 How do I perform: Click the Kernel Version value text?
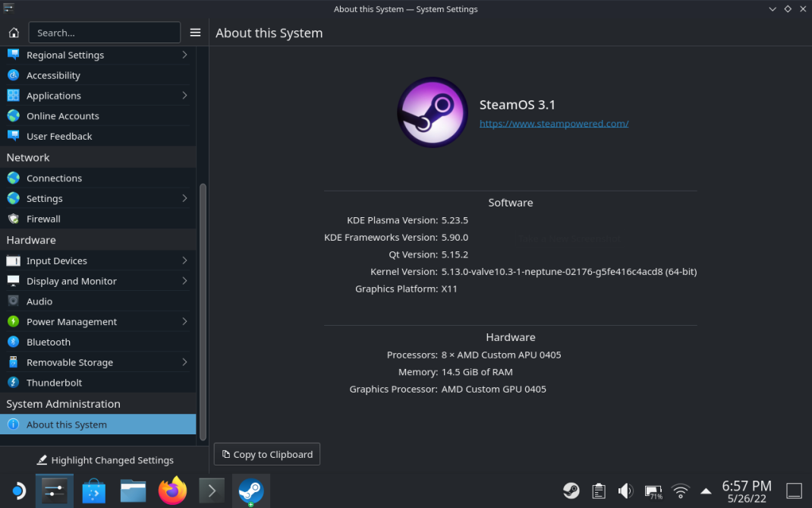tap(568, 272)
